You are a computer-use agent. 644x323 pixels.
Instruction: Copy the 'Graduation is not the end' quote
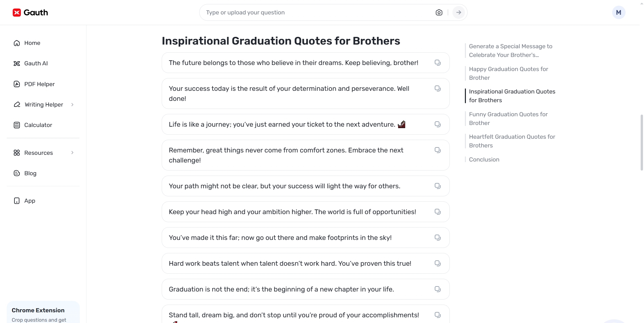(437, 288)
